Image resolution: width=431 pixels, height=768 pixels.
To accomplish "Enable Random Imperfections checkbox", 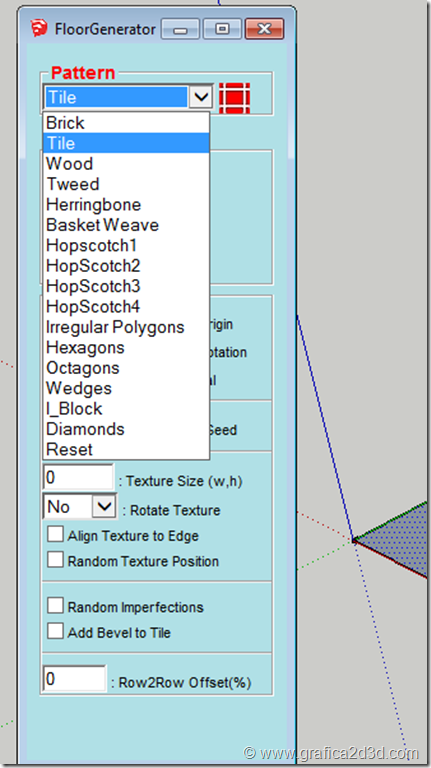I will 55,606.
